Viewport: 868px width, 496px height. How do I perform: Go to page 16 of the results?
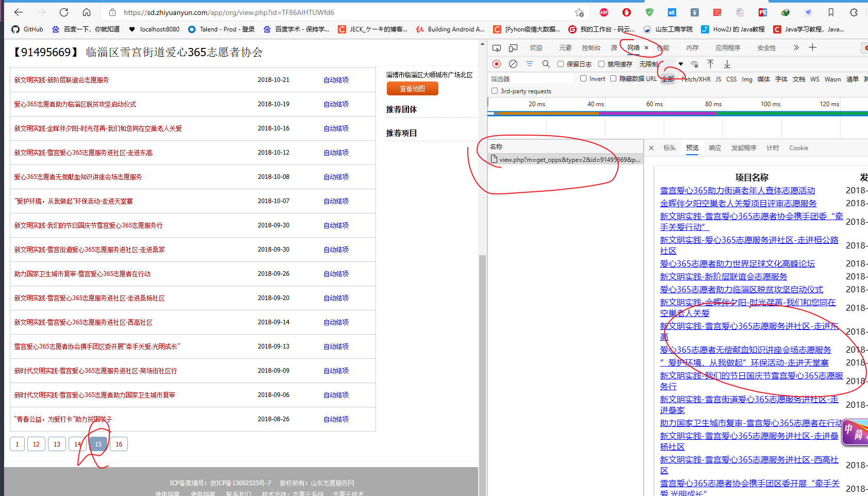point(119,444)
